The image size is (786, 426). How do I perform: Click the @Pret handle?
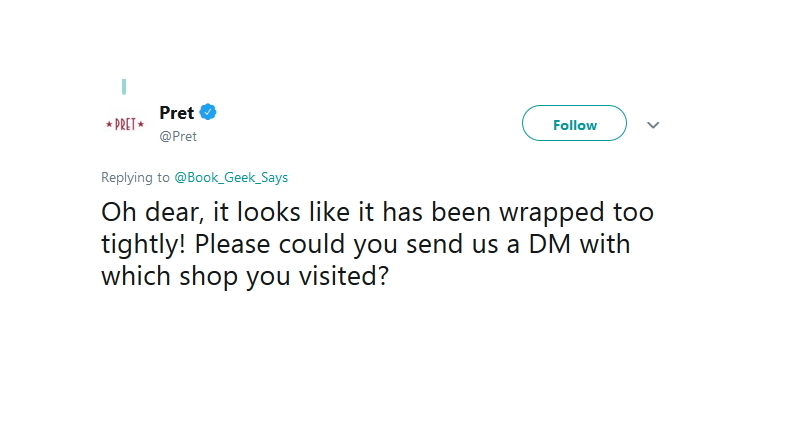click(x=178, y=136)
